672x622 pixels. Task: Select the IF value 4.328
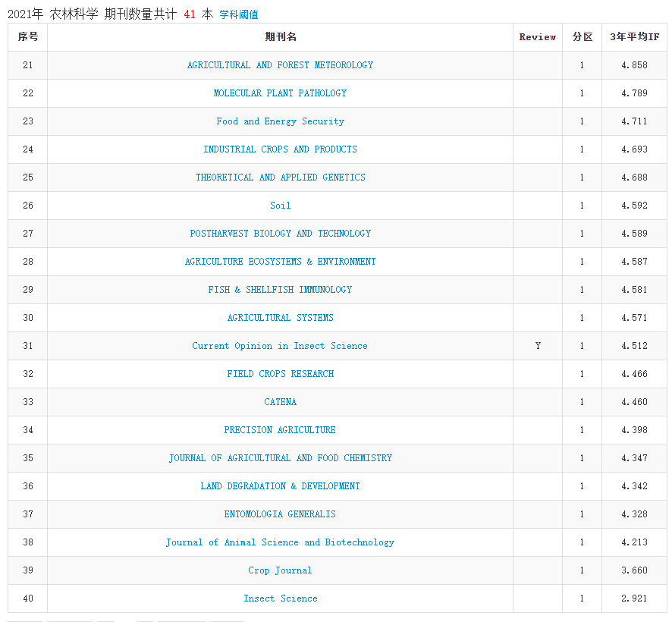(x=634, y=514)
